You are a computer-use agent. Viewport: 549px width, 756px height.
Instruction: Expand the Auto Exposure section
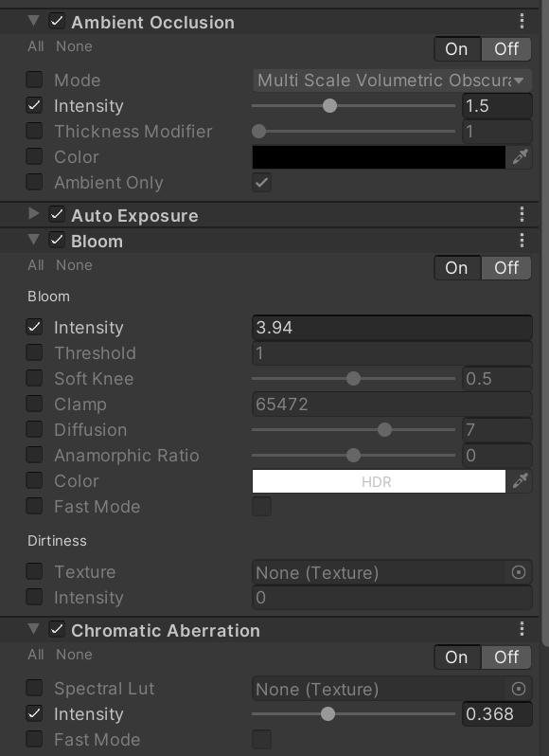pos(33,213)
